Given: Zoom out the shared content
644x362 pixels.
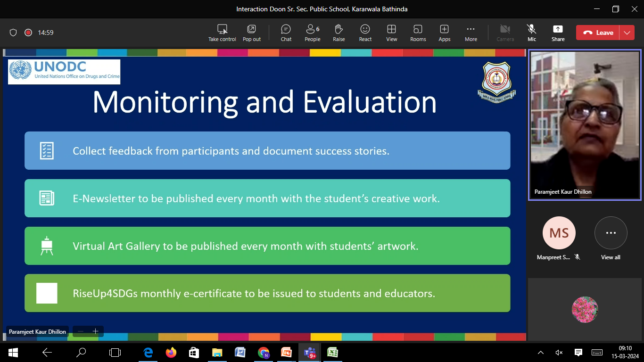Looking at the screenshot, I should 81,331.
